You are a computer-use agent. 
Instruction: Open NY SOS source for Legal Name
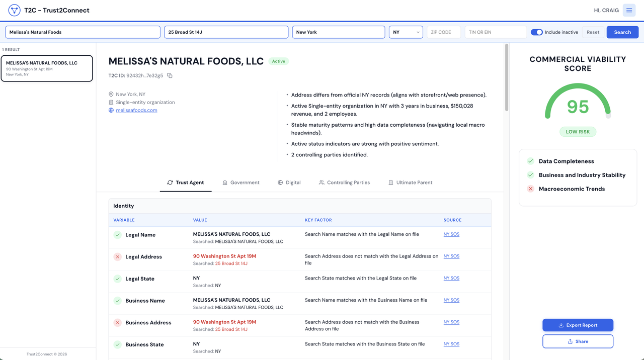pyautogui.click(x=451, y=234)
